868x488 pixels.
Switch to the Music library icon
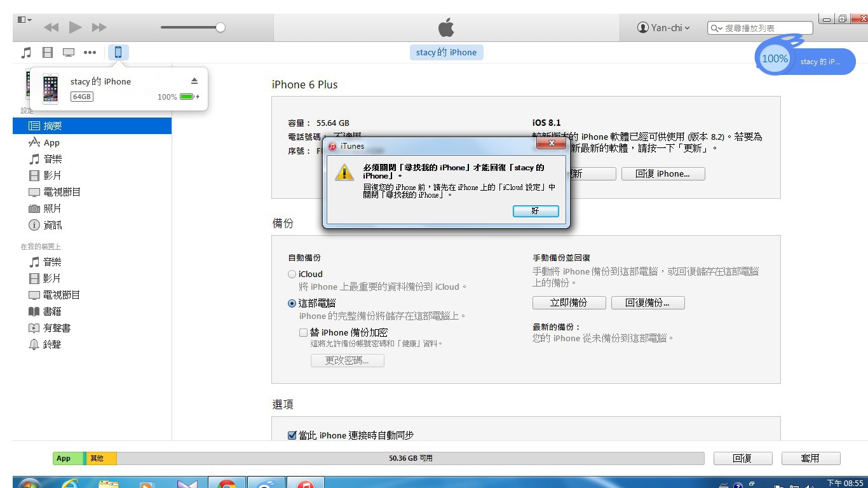tap(26, 52)
